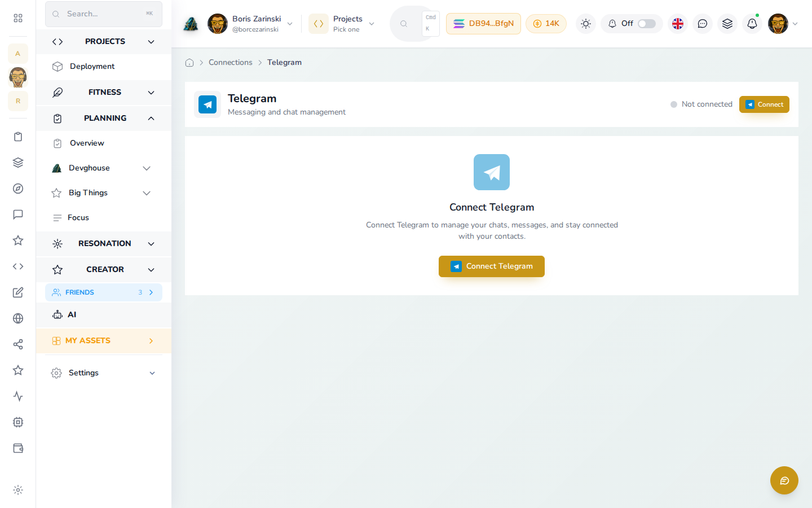Expand the Devghouse item

104,168
